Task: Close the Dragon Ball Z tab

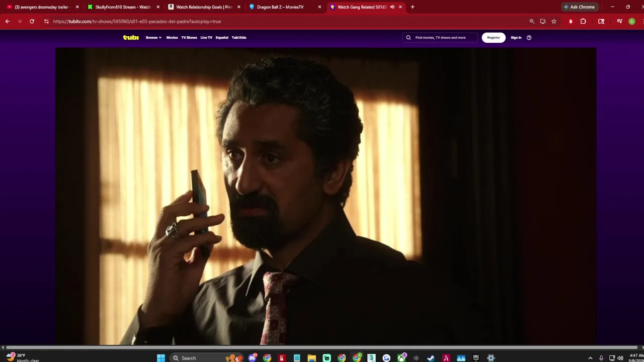Action: tap(319, 7)
